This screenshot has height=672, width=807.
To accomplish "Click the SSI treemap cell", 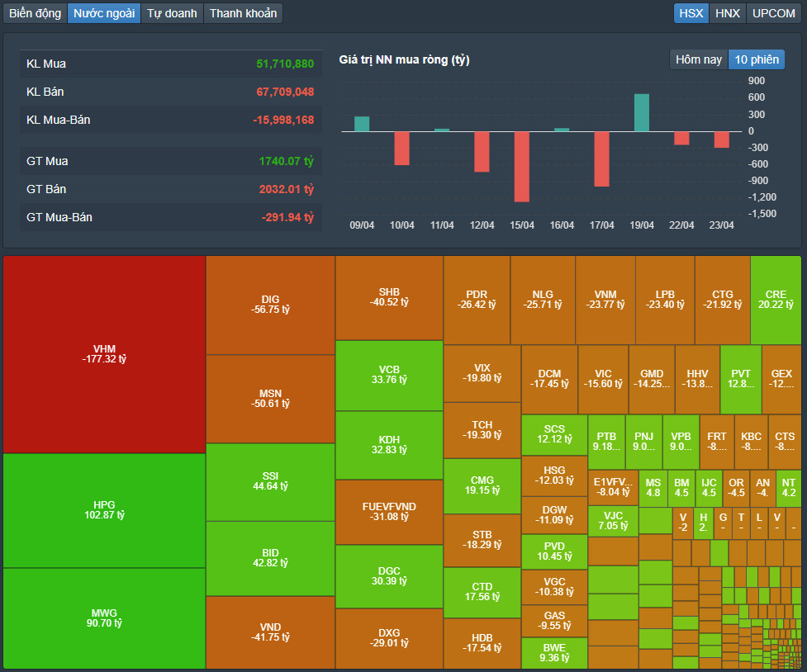I will click(270, 482).
